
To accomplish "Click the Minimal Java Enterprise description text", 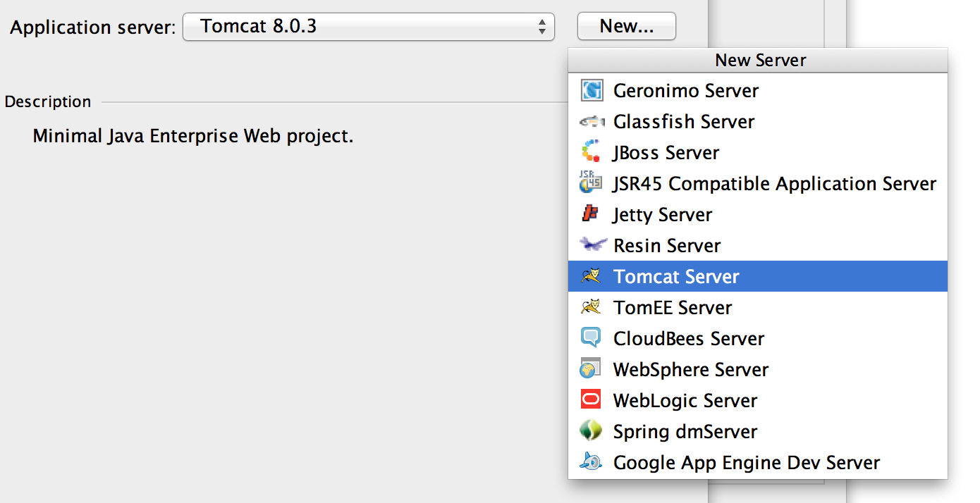I will (x=192, y=136).
